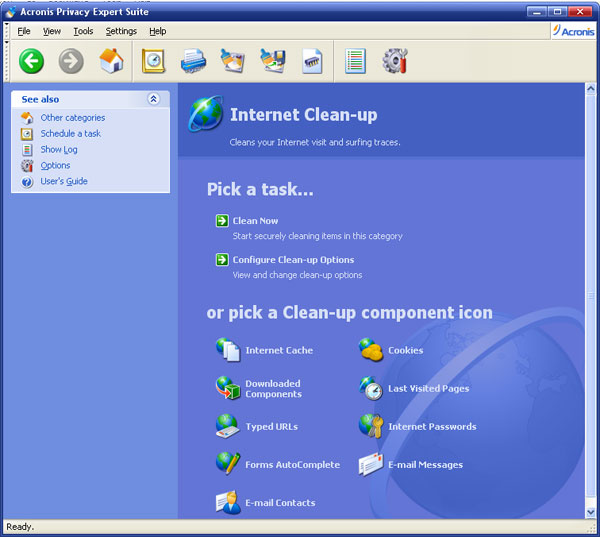The width and height of the screenshot is (600, 537).
Task: Click the Acronis logo in the menu bar
Action: click(573, 31)
